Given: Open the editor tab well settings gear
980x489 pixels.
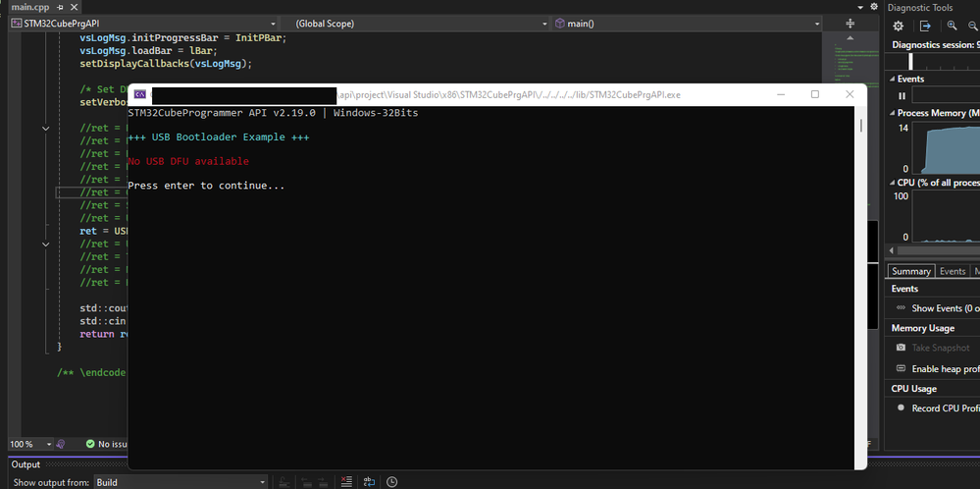Looking at the screenshot, I should point(874,7).
